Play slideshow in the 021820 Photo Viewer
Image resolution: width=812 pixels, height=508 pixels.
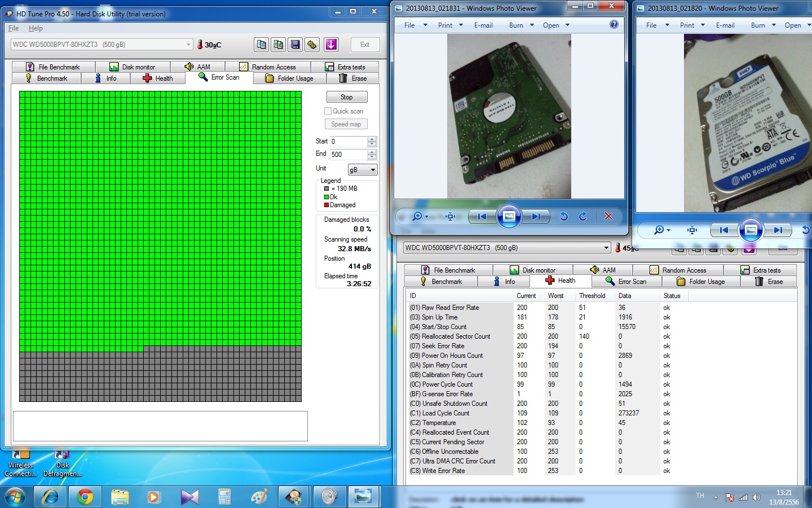click(751, 230)
